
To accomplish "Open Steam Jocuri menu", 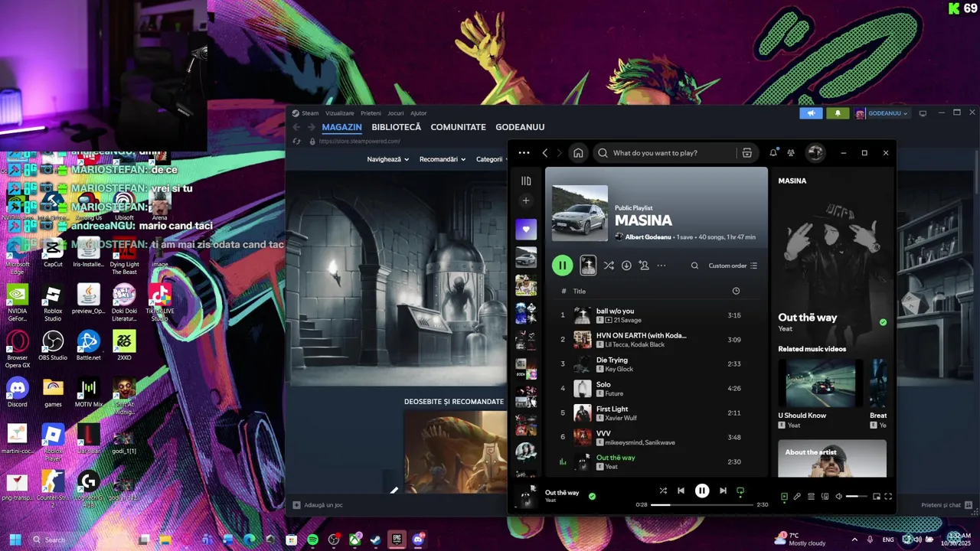I will (395, 113).
